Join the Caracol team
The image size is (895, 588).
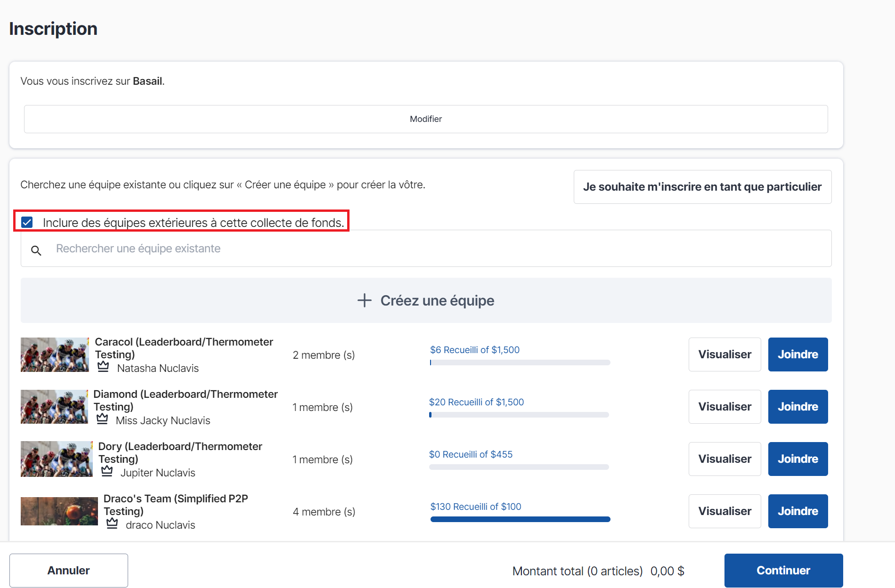[797, 354]
